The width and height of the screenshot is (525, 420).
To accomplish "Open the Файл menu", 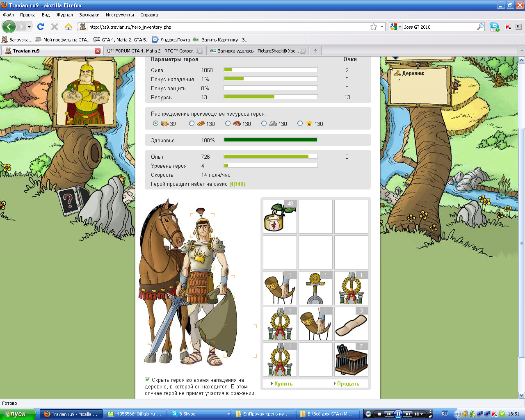I will tap(8, 15).
